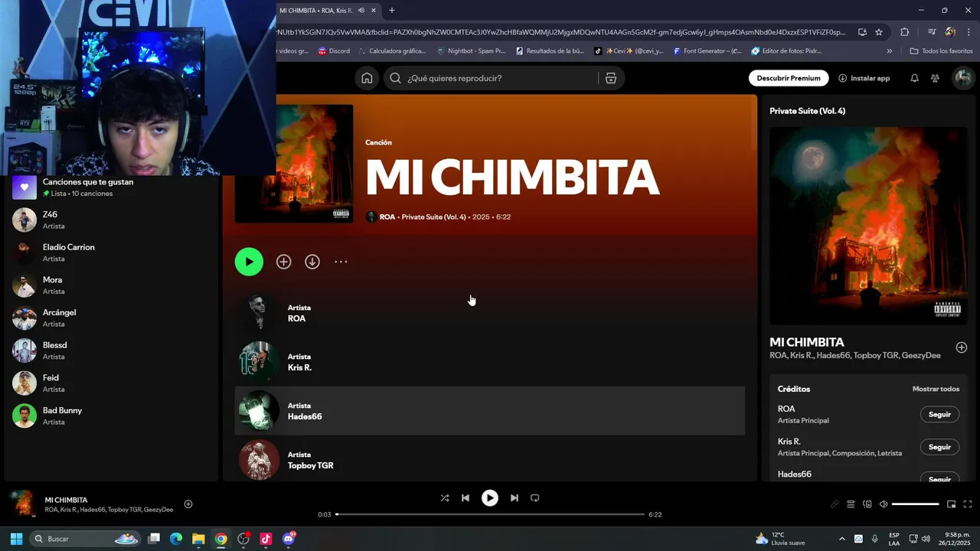Open Friend Activity icon next to bell
This screenshot has height=551, width=980.
pyautogui.click(x=935, y=78)
